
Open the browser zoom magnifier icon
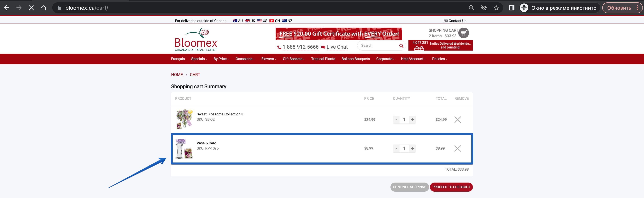tap(471, 8)
